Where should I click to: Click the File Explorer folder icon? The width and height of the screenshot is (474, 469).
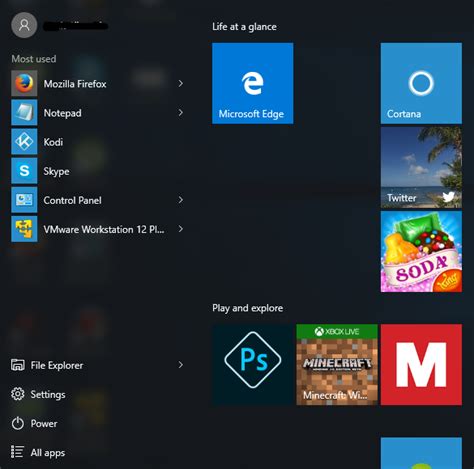(18, 365)
